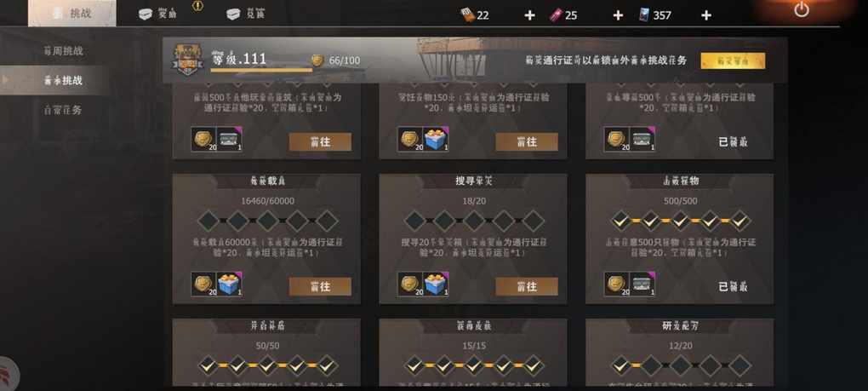Click the first checked diamond in the 500/500 card
The width and height of the screenshot is (868, 391).
621,221
